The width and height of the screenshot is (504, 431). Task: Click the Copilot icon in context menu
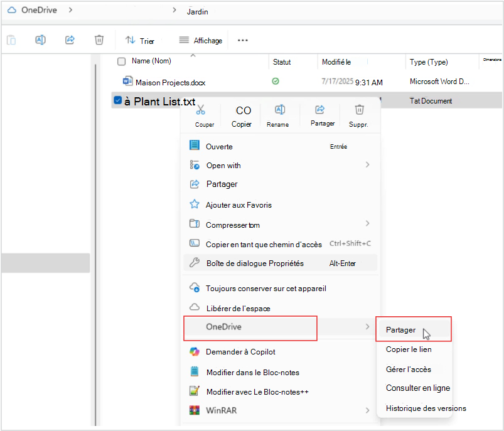click(x=195, y=351)
